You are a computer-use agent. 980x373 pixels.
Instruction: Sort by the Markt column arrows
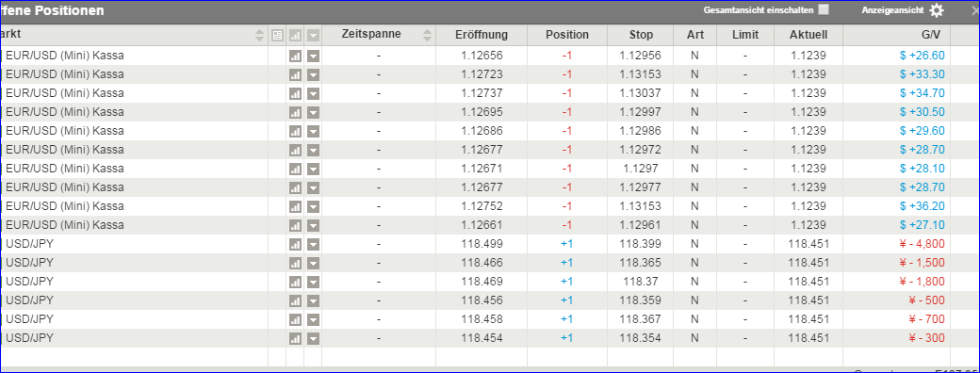coord(260,36)
